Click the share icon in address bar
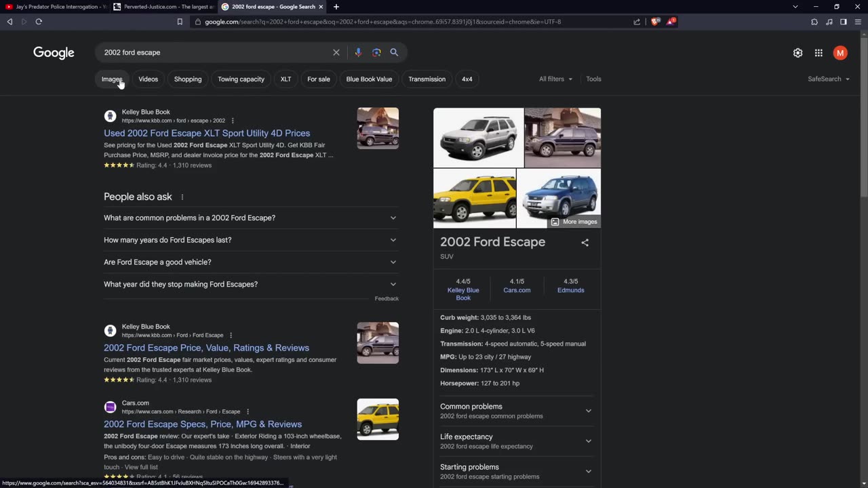 pyautogui.click(x=637, y=22)
